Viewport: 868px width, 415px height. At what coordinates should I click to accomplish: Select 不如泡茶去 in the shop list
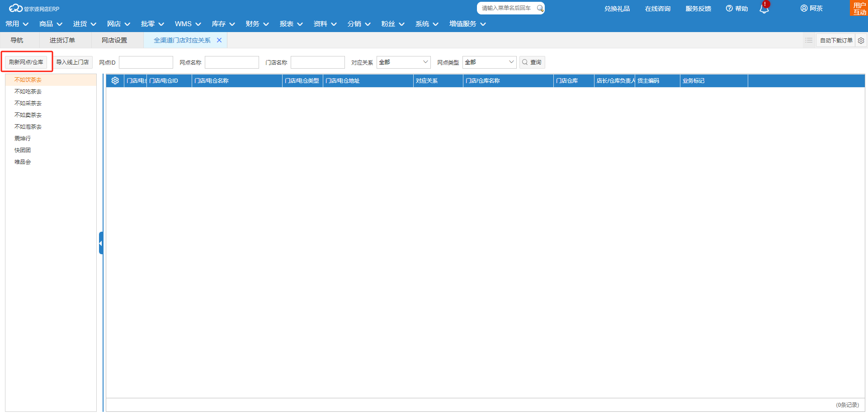click(51, 127)
